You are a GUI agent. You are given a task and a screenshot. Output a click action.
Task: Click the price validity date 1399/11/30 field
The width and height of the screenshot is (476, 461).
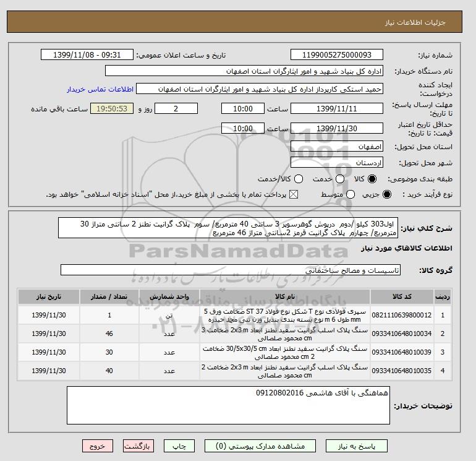point(337,128)
